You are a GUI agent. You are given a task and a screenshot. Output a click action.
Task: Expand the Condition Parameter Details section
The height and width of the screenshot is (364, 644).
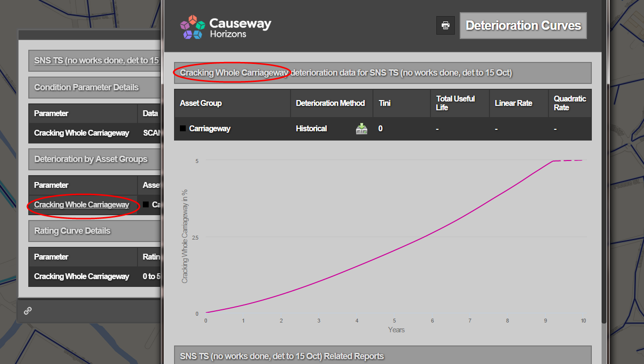(86, 88)
